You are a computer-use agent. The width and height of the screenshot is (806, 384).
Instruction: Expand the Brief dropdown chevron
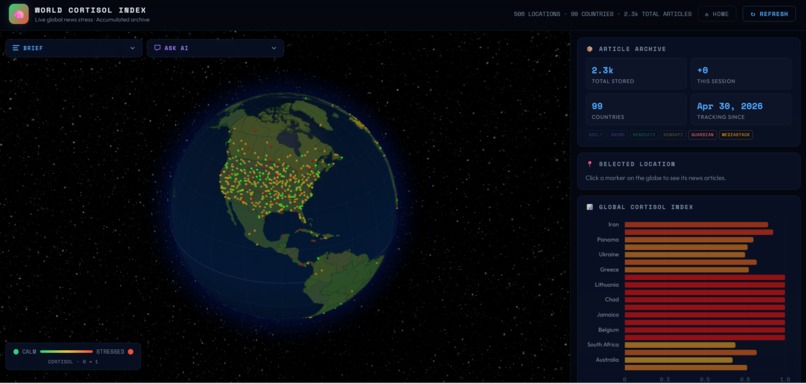click(x=133, y=48)
